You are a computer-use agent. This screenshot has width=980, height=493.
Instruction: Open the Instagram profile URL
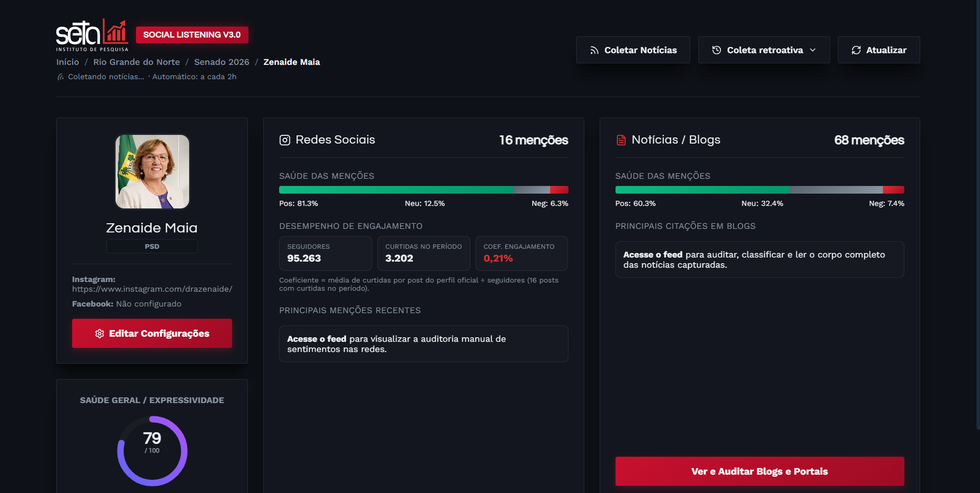(x=152, y=289)
